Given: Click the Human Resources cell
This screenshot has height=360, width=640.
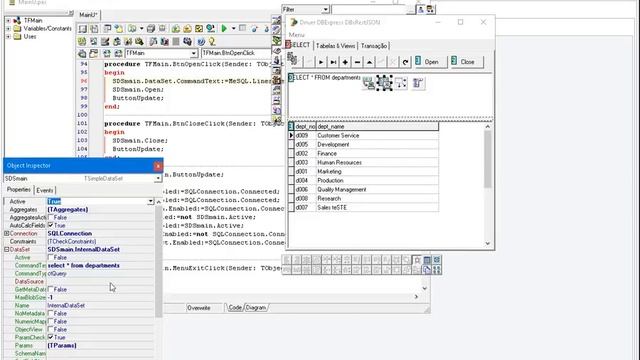Looking at the screenshot, I should point(377,162).
